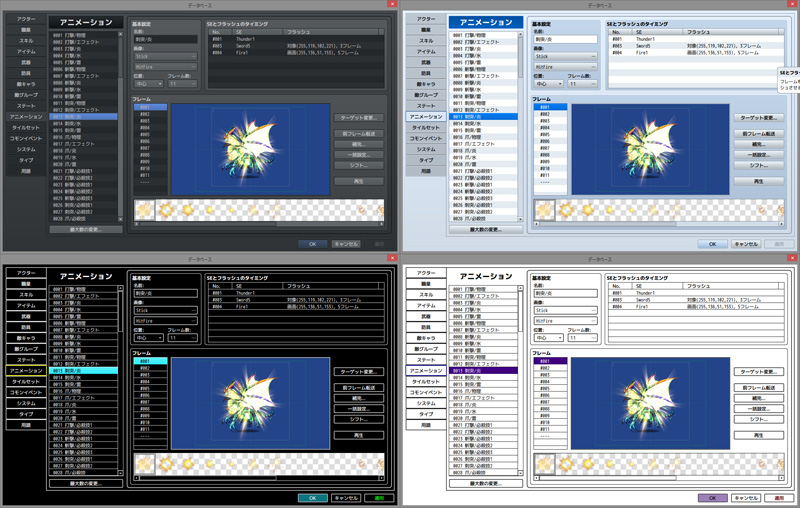This screenshot has height=508, width=800.
Task: Open the HitFire dropdown in black window
Action: [165, 321]
